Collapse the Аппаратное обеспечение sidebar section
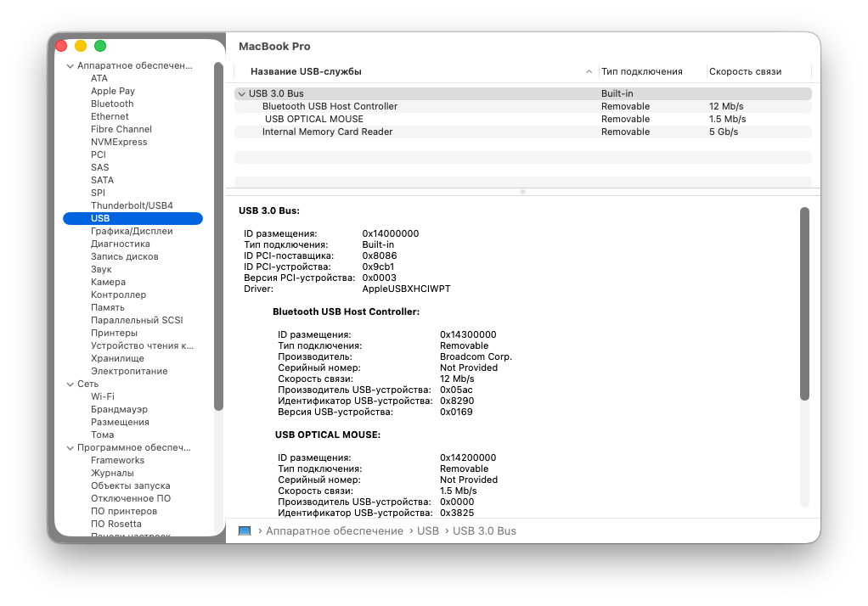This screenshot has width=868, height=606. (x=70, y=66)
